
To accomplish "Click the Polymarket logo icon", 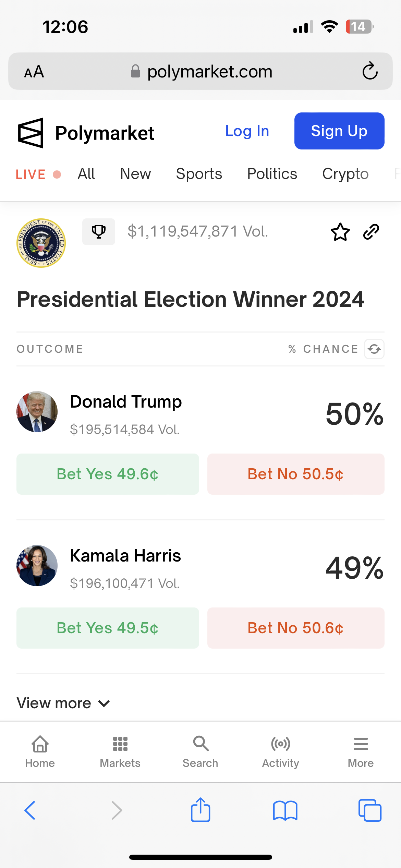I will coord(31,133).
